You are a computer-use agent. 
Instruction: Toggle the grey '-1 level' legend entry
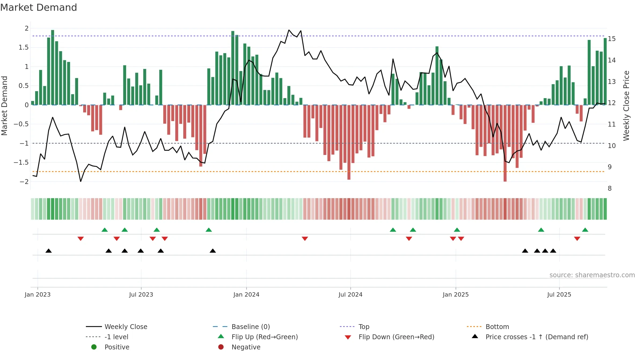(x=107, y=337)
